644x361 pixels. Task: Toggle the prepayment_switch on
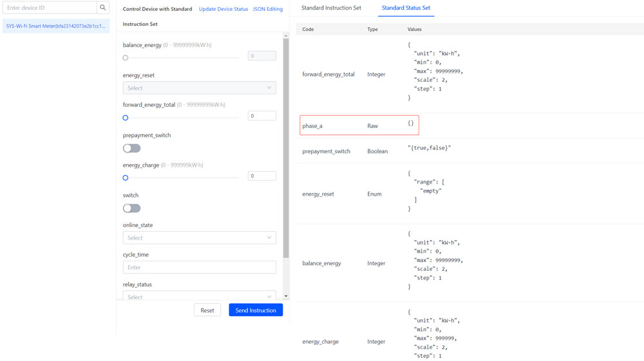pos(131,148)
